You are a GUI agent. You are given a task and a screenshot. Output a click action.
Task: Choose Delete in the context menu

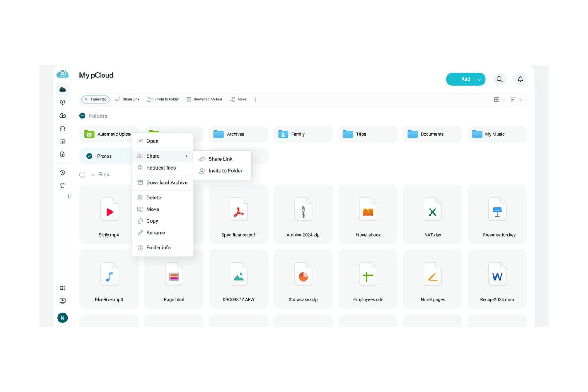pyautogui.click(x=162, y=198)
